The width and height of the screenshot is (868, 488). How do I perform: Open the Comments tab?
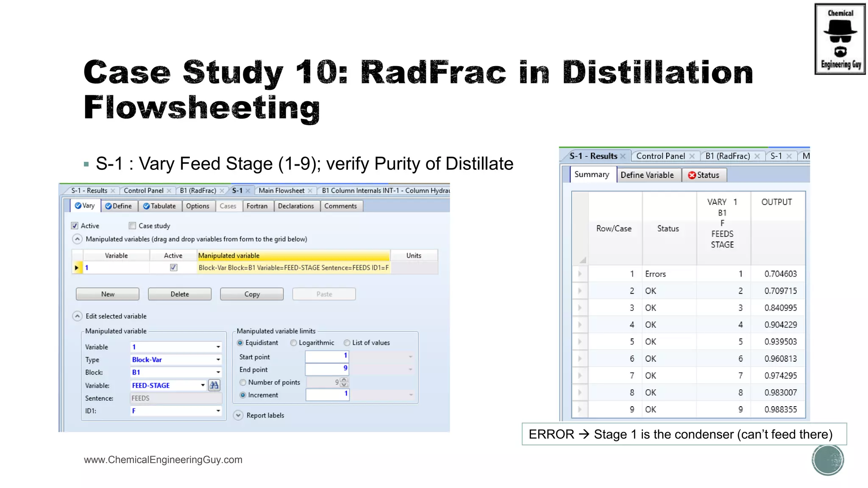(x=340, y=206)
